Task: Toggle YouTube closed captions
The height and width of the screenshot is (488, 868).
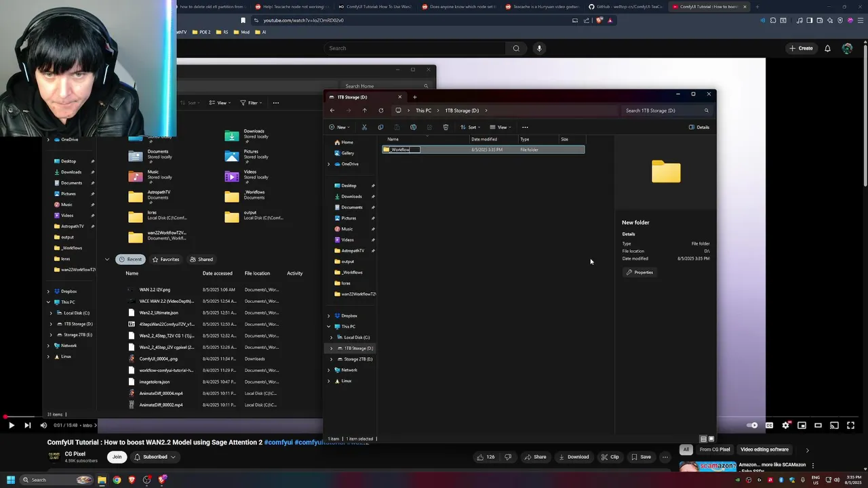Action: [x=769, y=426]
